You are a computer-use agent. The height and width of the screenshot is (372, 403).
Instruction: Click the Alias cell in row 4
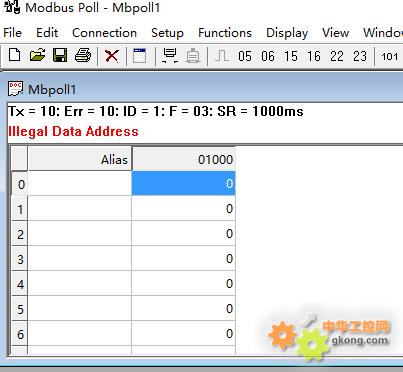(x=80, y=283)
